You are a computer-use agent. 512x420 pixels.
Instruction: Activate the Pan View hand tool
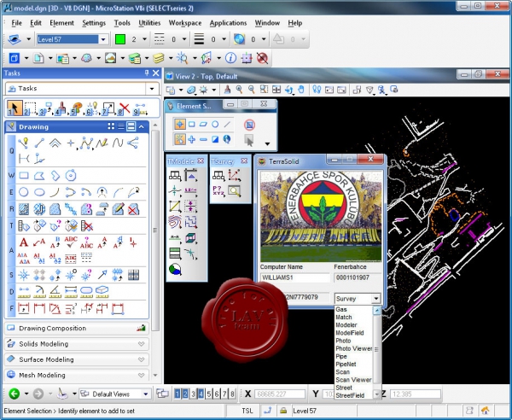[301, 89]
